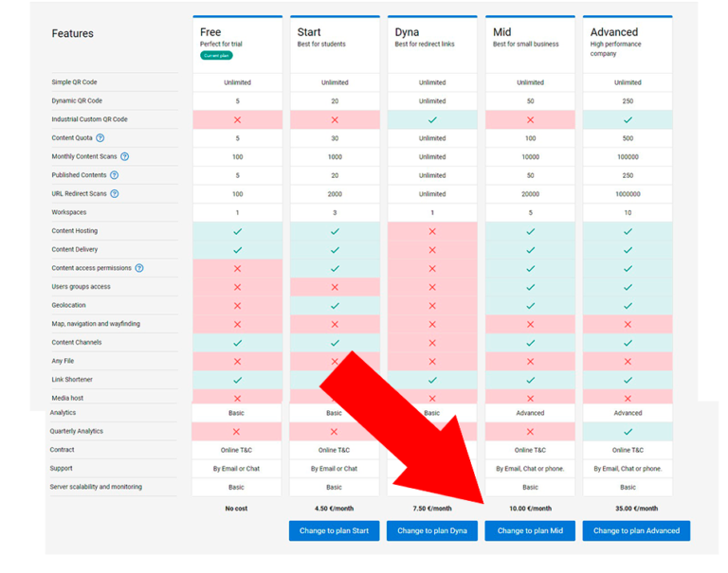
Task: Click the Content Hosting row label
Action: pos(74,230)
